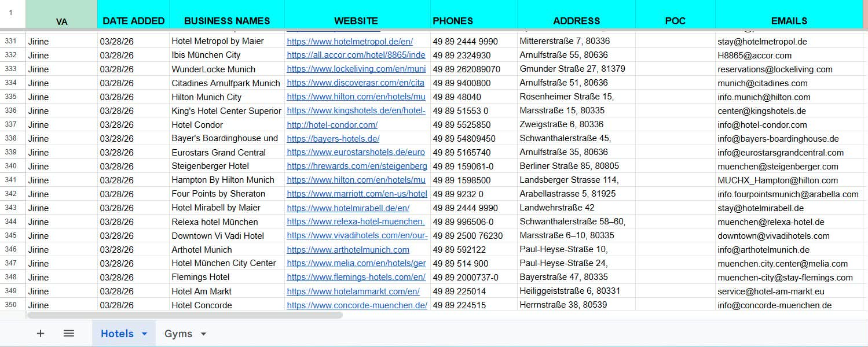Image resolution: width=868 pixels, height=347 pixels.
Task: Select the Flemings Hotel name cell
Action: click(227, 277)
